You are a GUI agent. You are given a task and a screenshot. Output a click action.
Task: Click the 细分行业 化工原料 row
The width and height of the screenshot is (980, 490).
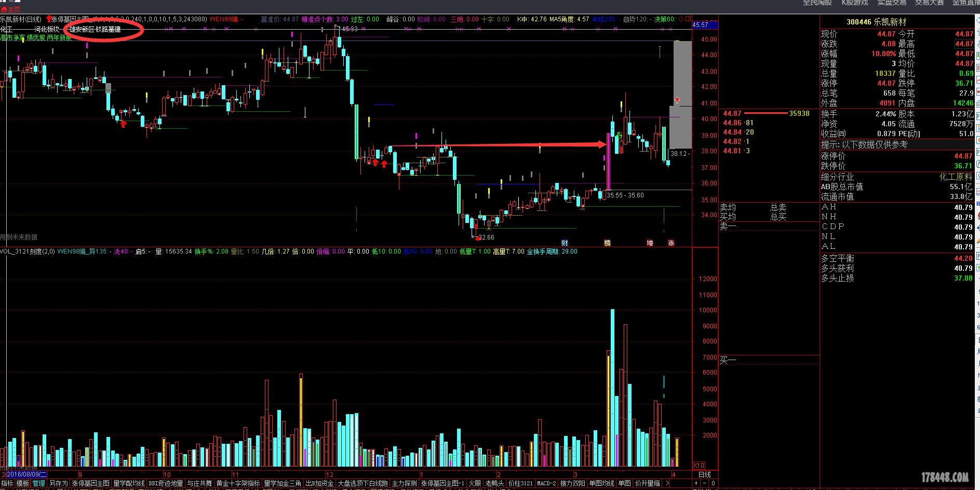[897, 177]
